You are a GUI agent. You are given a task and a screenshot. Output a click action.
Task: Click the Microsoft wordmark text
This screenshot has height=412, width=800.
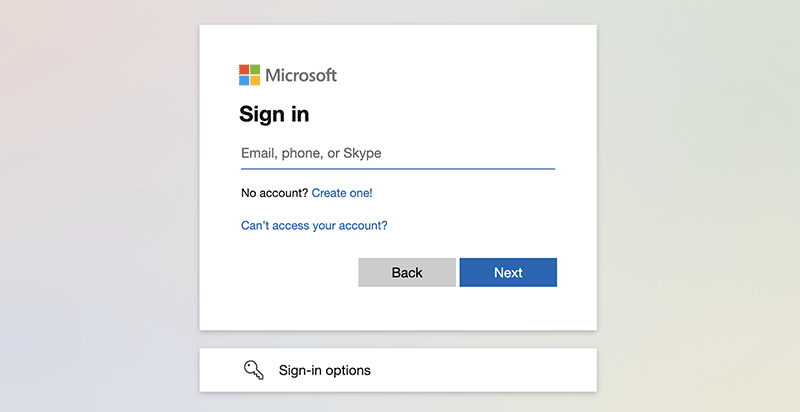[301, 75]
